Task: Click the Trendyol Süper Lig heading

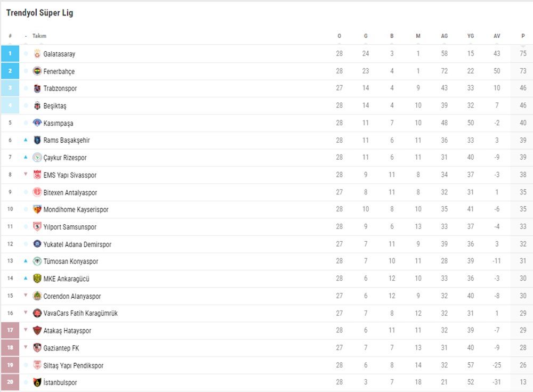Action: point(40,13)
